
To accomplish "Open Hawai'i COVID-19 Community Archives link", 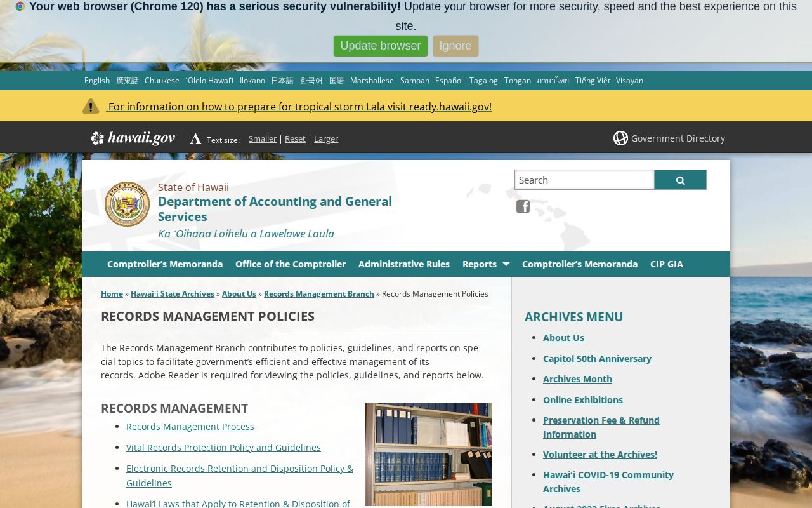I will [x=608, y=482].
